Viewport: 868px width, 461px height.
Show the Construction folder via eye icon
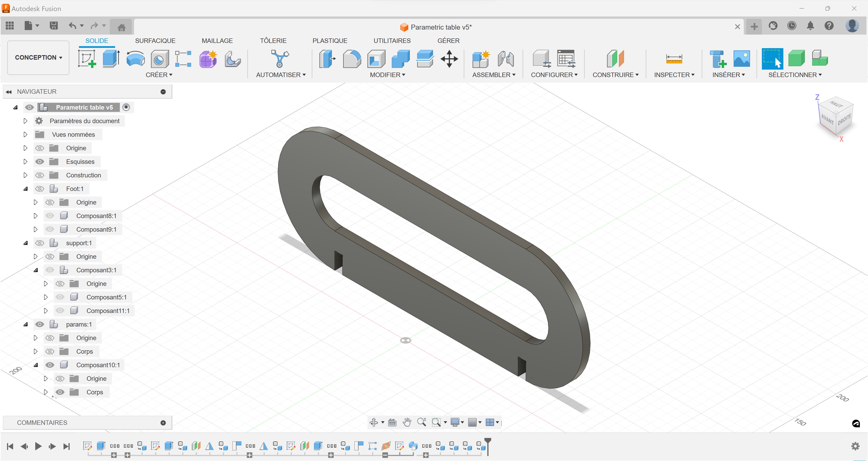point(39,175)
